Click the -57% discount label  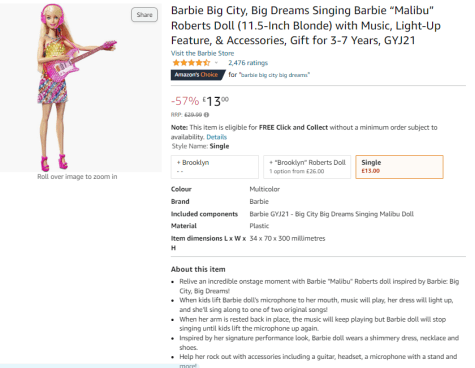(185, 101)
